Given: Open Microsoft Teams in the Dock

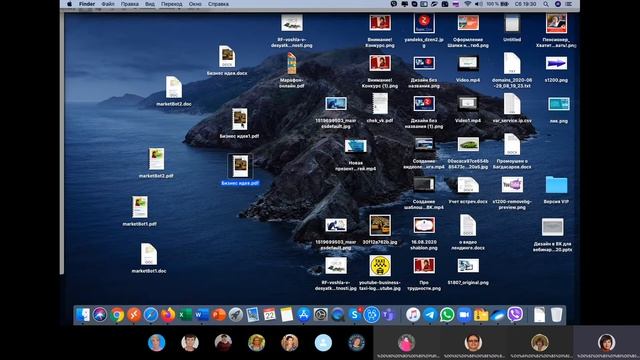Looking at the screenshot, I should tap(389, 315).
